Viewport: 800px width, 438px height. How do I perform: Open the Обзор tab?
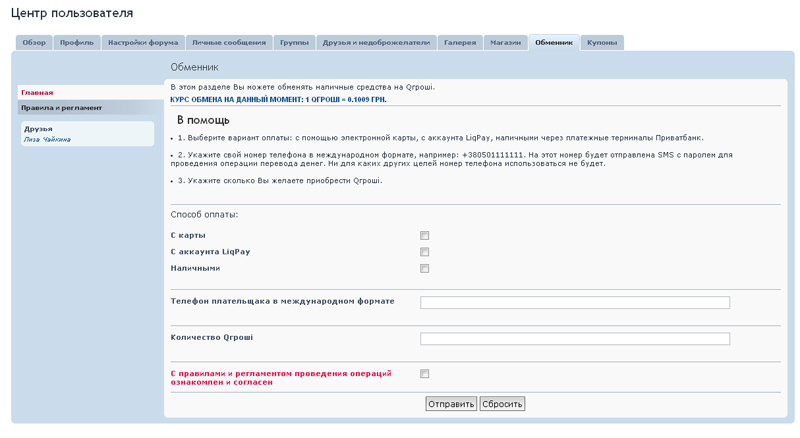[x=34, y=43]
